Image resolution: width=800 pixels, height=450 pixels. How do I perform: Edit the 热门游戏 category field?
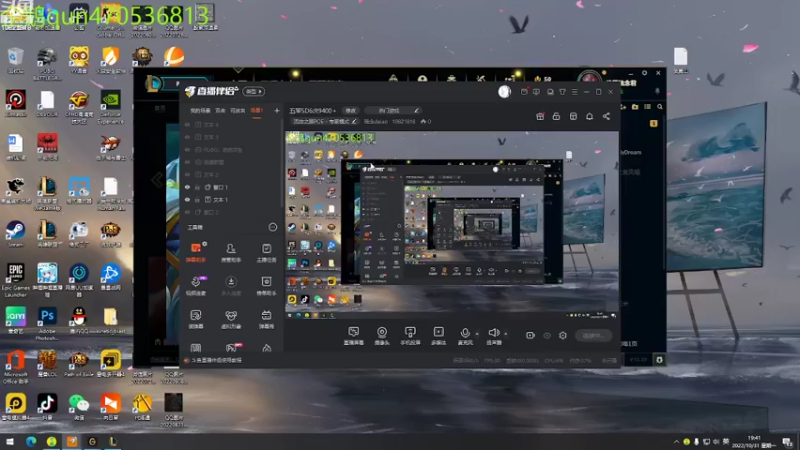pyautogui.click(x=393, y=110)
